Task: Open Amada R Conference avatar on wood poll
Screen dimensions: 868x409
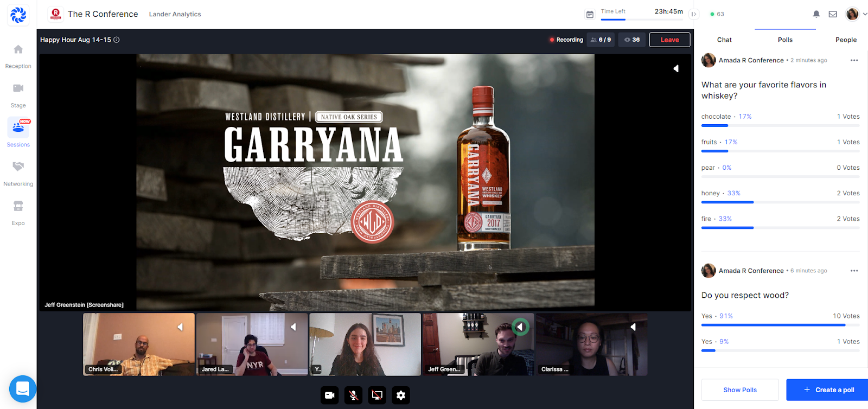Action: tap(709, 271)
